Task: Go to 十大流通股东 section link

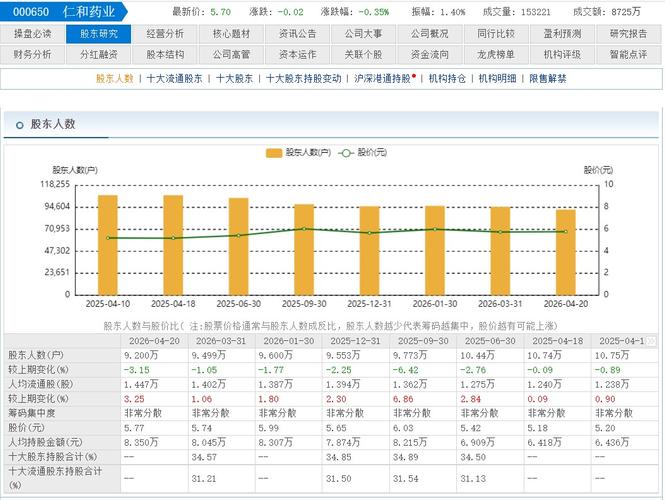Action: pos(174,78)
